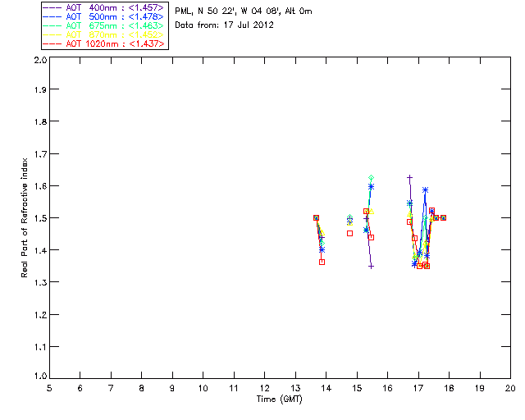Click the 'Time (GMT)' x-axis title

(280, 399)
